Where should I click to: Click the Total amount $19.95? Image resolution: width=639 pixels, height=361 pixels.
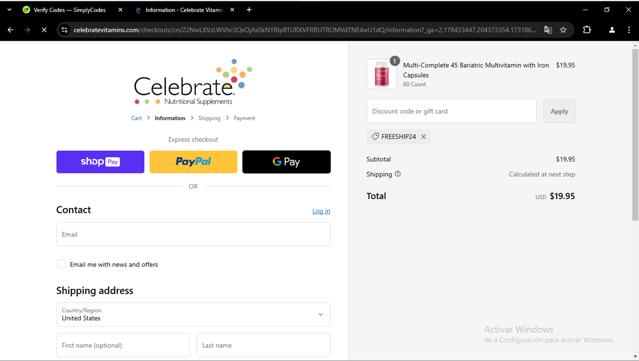pyautogui.click(x=562, y=196)
